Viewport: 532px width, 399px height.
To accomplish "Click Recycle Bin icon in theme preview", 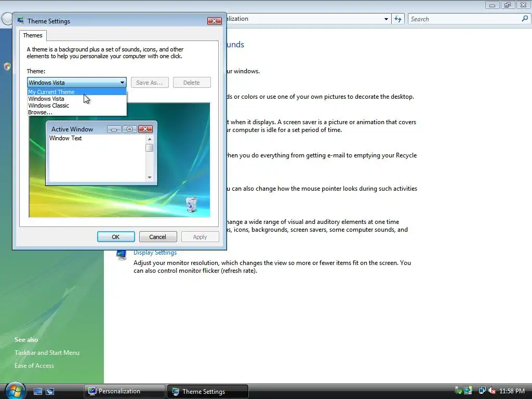I will click(x=191, y=205).
